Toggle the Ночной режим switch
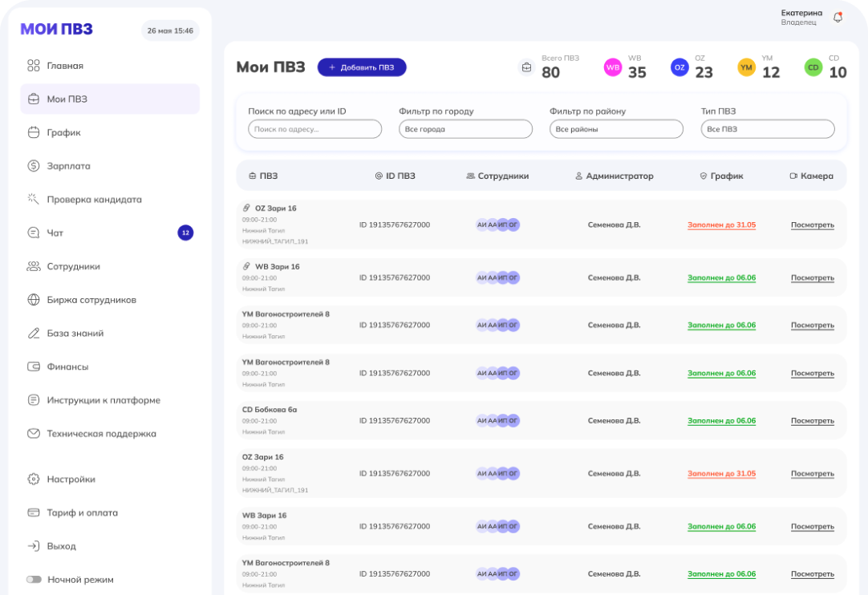 [34, 580]
